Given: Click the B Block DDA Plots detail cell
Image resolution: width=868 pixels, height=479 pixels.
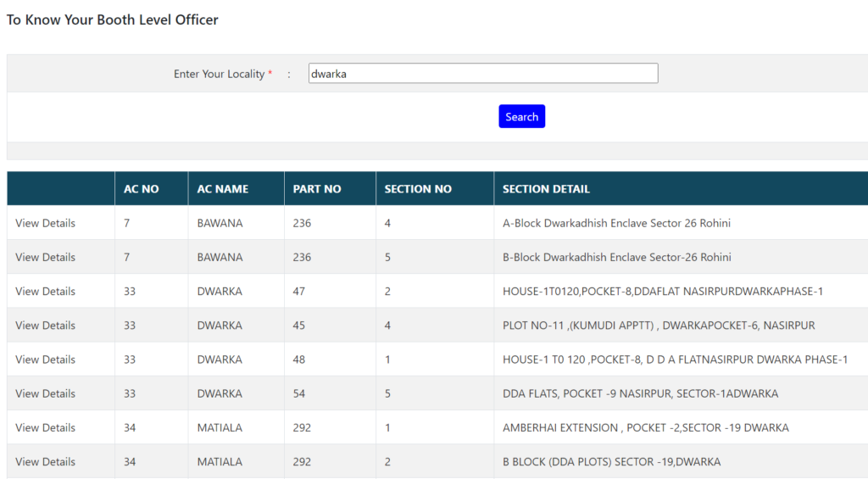Looking at the screenshot, I should (611, 461).
